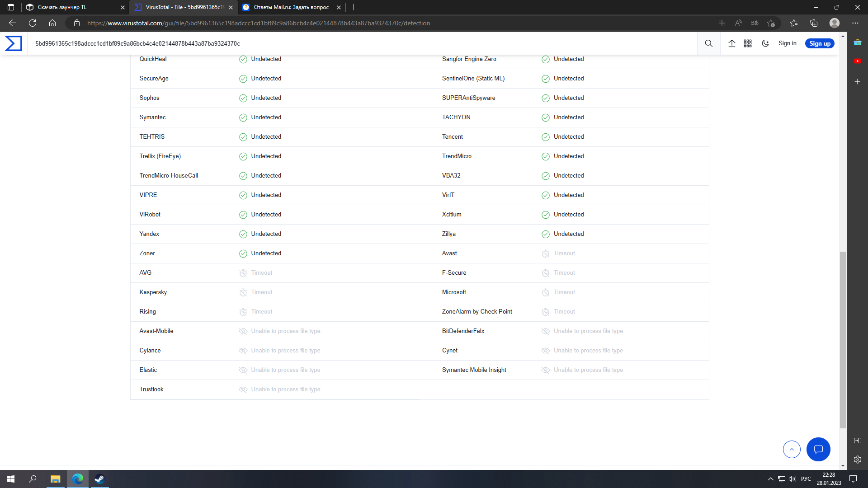Add page to favorites star icon
Screen dimensions: 868x488
coord(771,23)
